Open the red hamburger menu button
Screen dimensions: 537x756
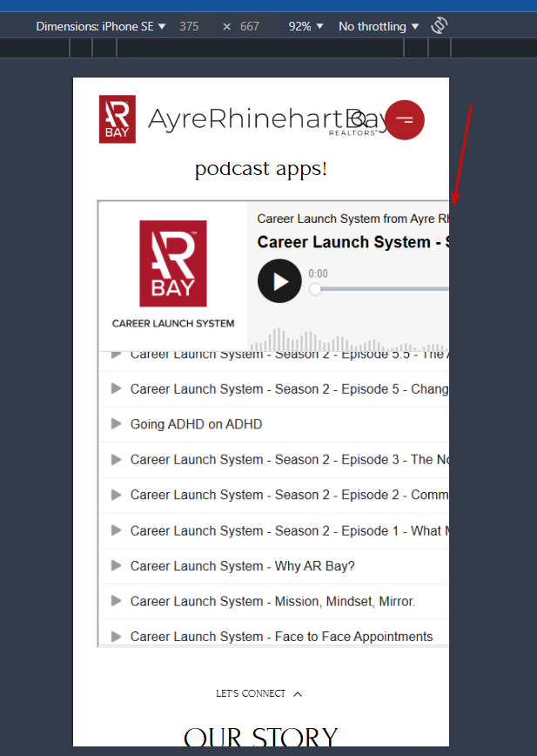click(x=405, y=120)
